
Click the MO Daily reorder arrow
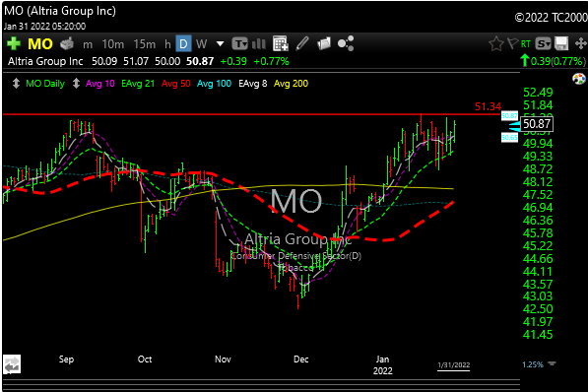pyautogui.click(x=16, y=84)
